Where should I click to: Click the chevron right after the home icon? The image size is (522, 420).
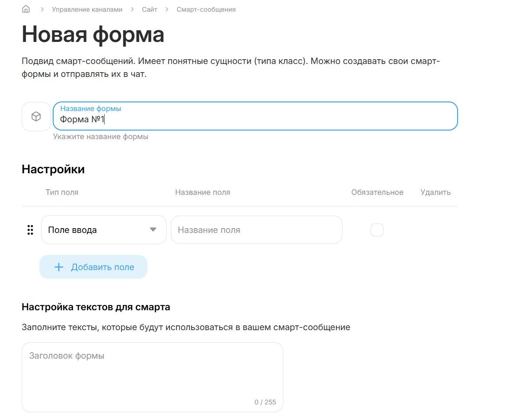[42, 9]
